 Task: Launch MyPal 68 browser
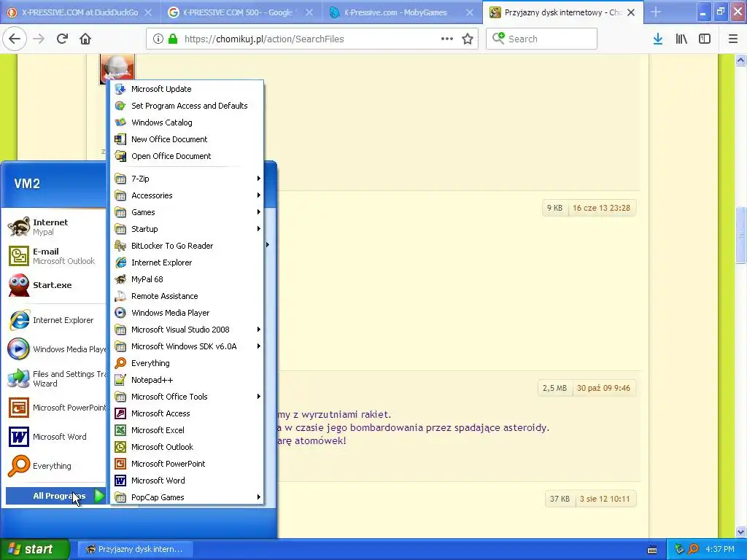(187, 279)
